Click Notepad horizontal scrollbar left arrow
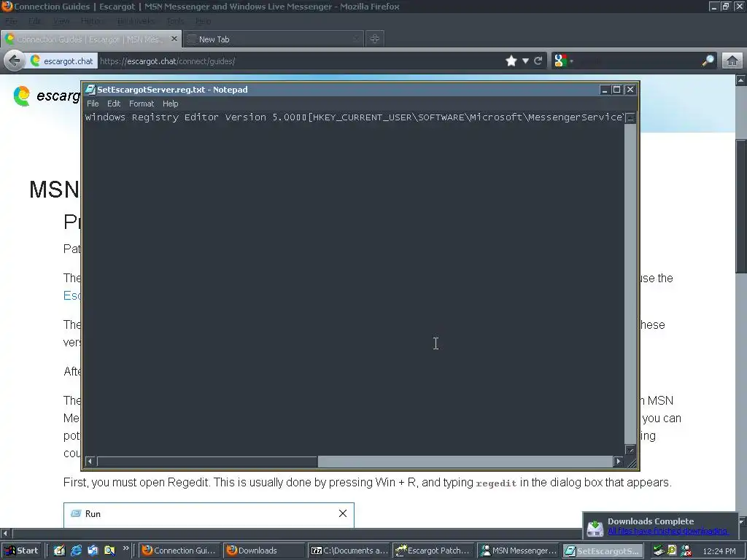Viewport: 747px width, 560px height. (x=90, y=461)
